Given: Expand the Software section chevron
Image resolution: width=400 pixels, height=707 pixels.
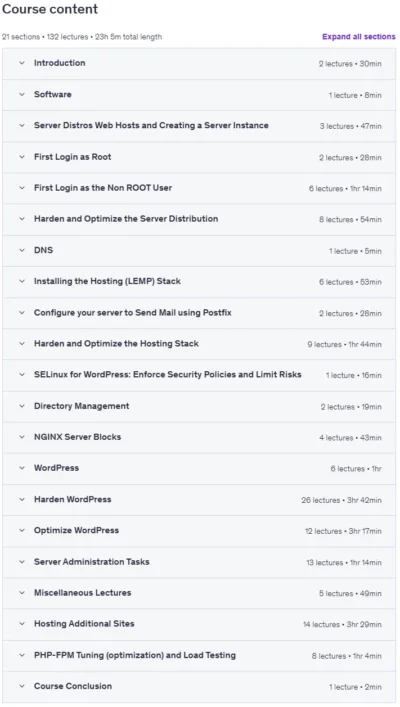Looking at the screenshot, I should coord(22,95).
